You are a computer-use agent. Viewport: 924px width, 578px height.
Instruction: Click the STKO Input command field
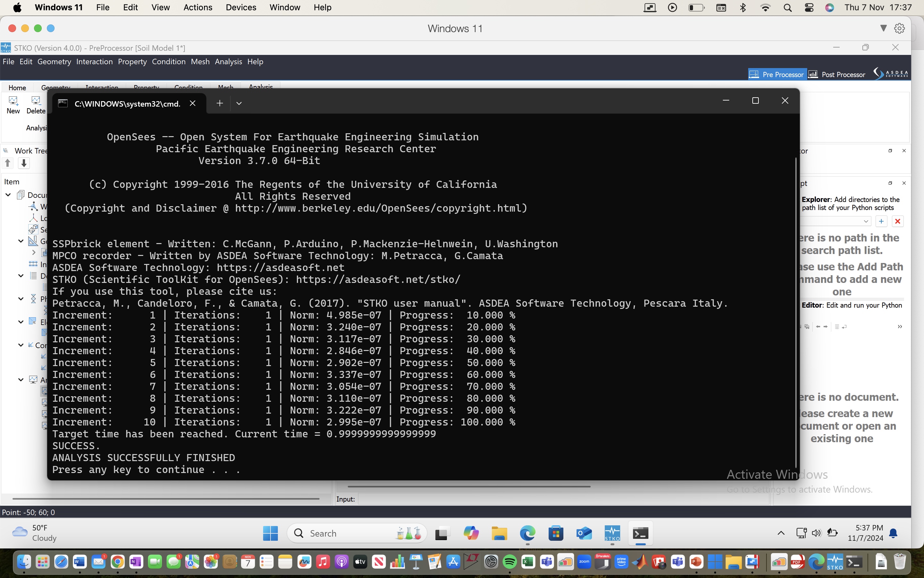[x=563, y=499]
